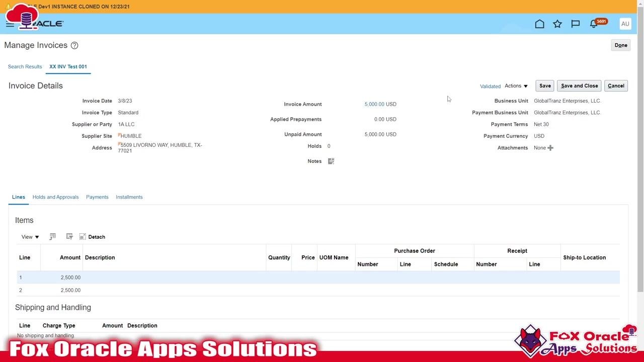Open the Notes icon in invoice details

[331, 161]
